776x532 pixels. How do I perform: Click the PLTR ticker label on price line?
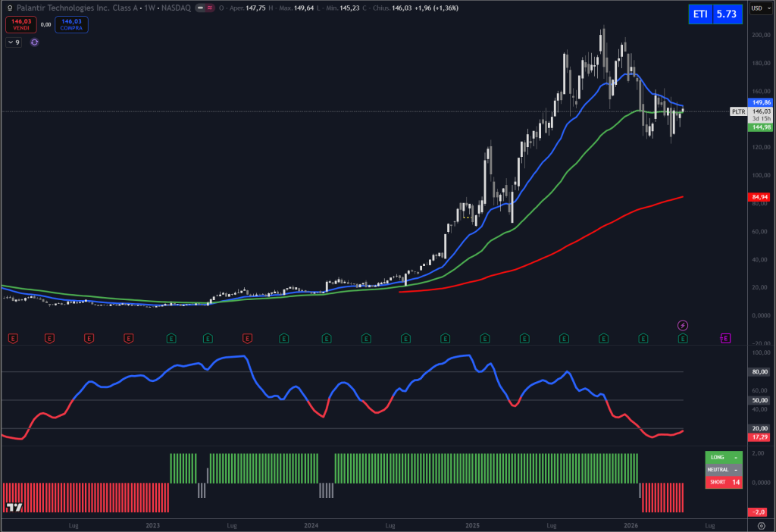(x=738, y=112)
